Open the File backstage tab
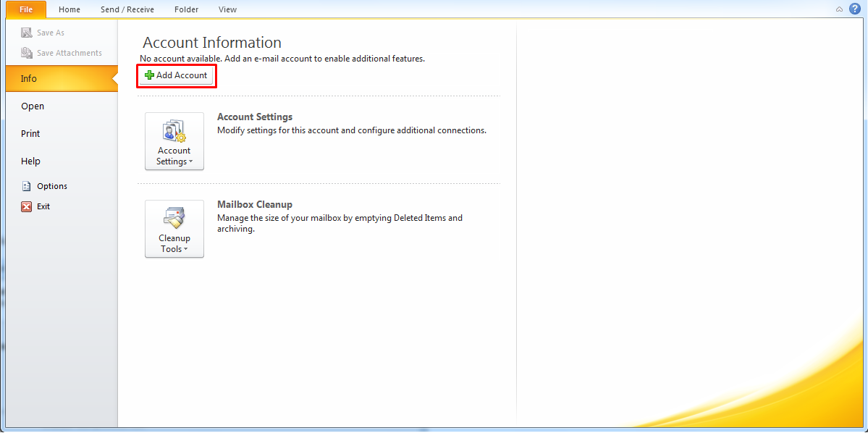 pos(26,9)
